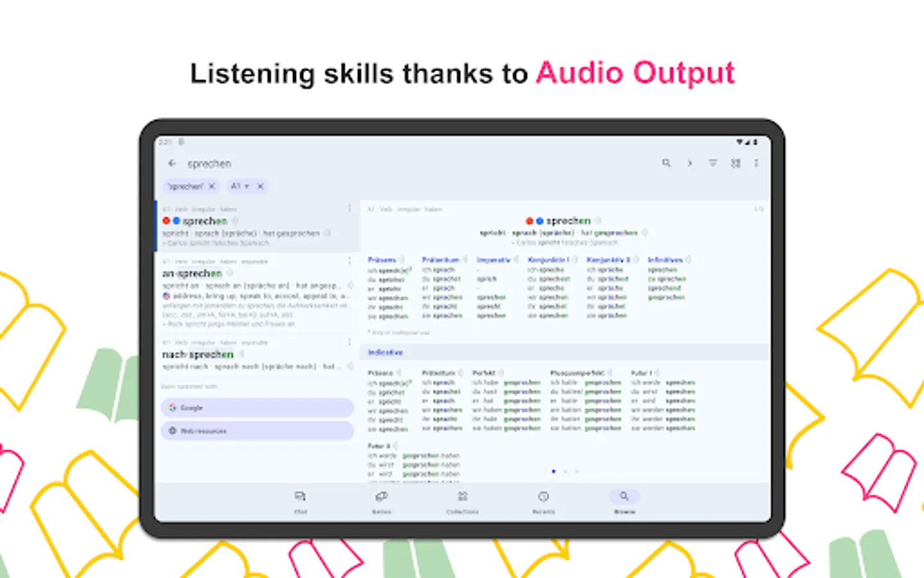The width and height of the screenshot is (924, 578).
Task: Open the Games tab in the bottom navigation
Action: tap(382, 502)
